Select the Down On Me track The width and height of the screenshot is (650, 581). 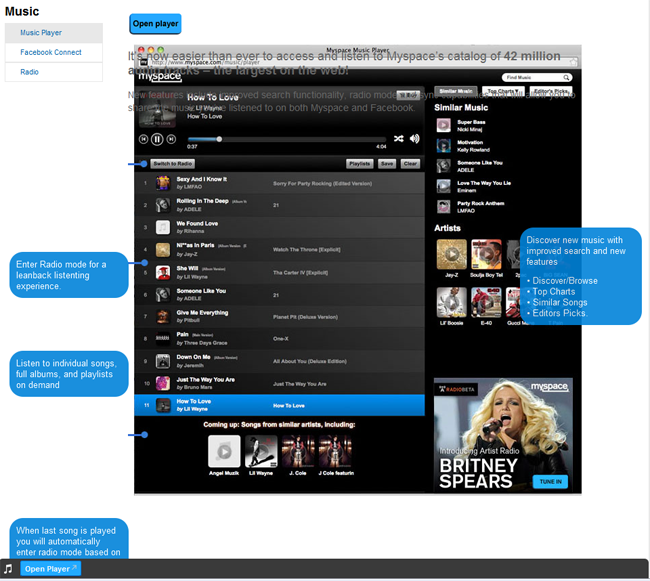(279, 361)
